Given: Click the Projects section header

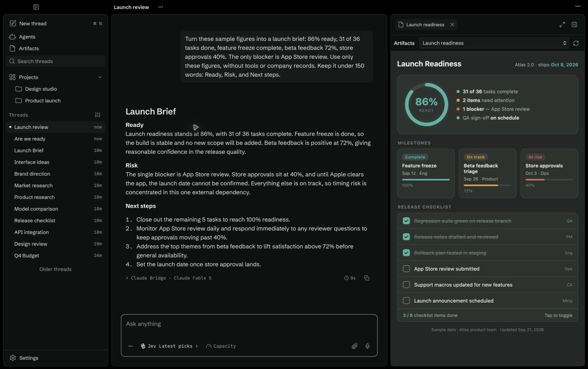Looking at the screenshot, I should (55, 77).
